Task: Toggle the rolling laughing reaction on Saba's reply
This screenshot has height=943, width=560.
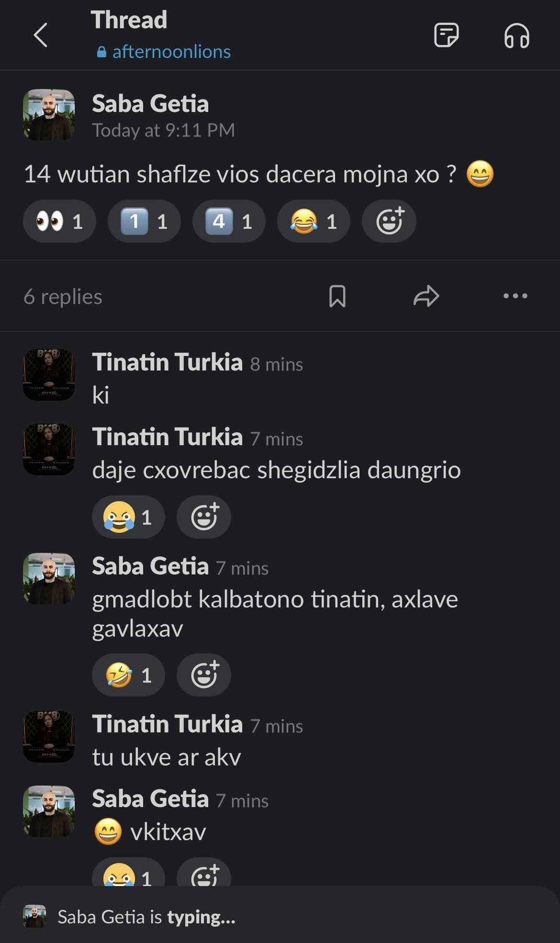Action: (128, 675)
